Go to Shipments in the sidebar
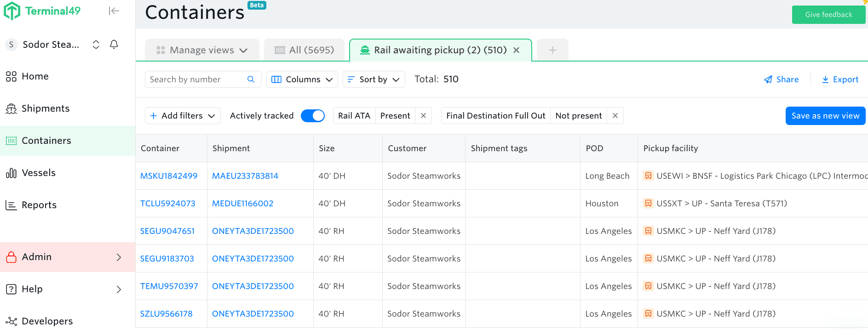The image size is (868, 329). (x=46, y=108)
